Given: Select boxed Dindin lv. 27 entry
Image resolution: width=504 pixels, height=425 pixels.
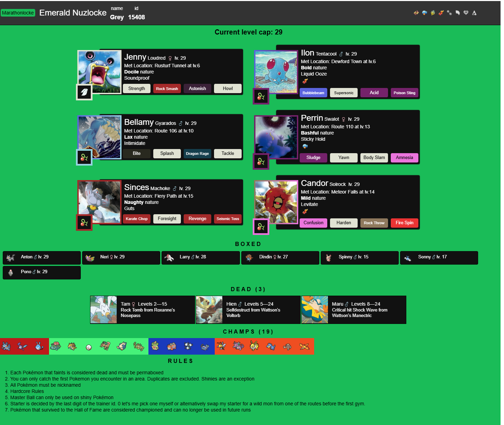Looking at the screenshot, I should pyautogui.click(x=280, y=258).
